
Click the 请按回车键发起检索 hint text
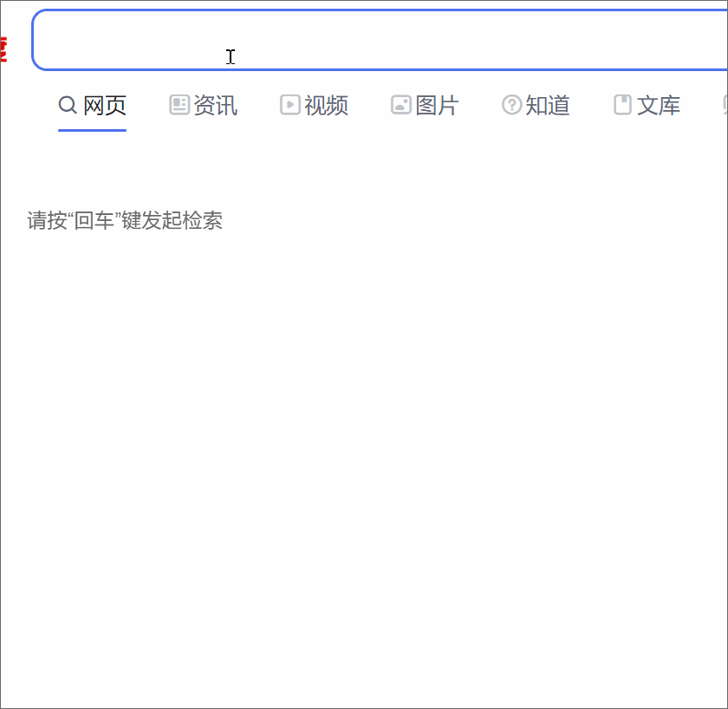(x=125, y=220)
